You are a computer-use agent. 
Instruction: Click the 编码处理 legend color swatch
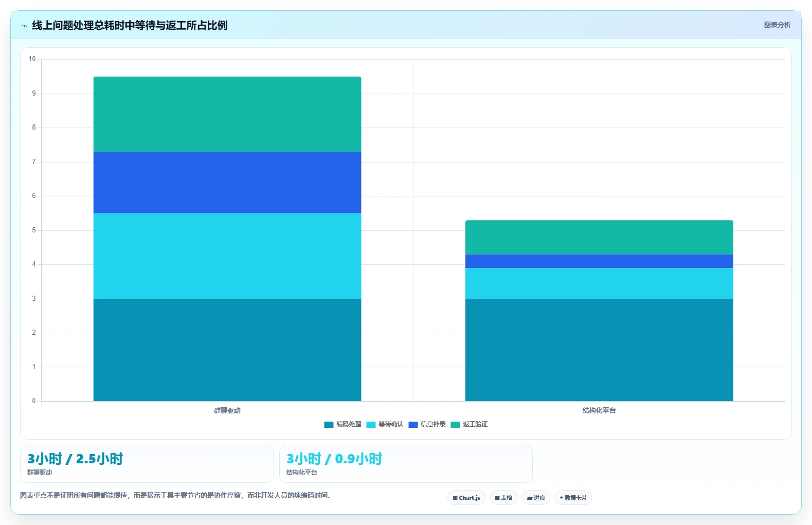click(329, 425)
